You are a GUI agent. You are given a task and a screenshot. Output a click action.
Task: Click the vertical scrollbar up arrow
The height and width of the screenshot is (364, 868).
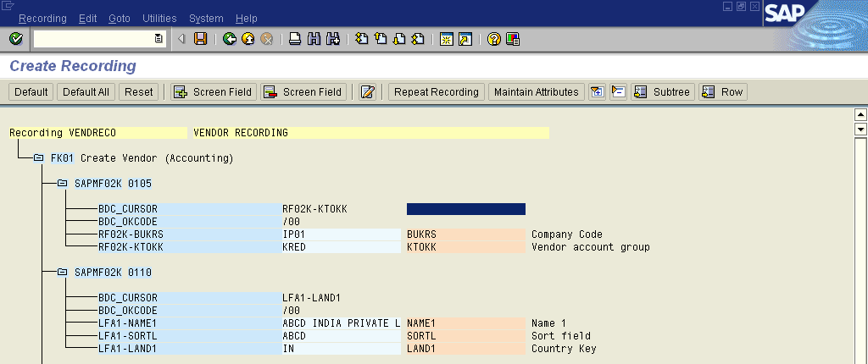click(860, 115)
